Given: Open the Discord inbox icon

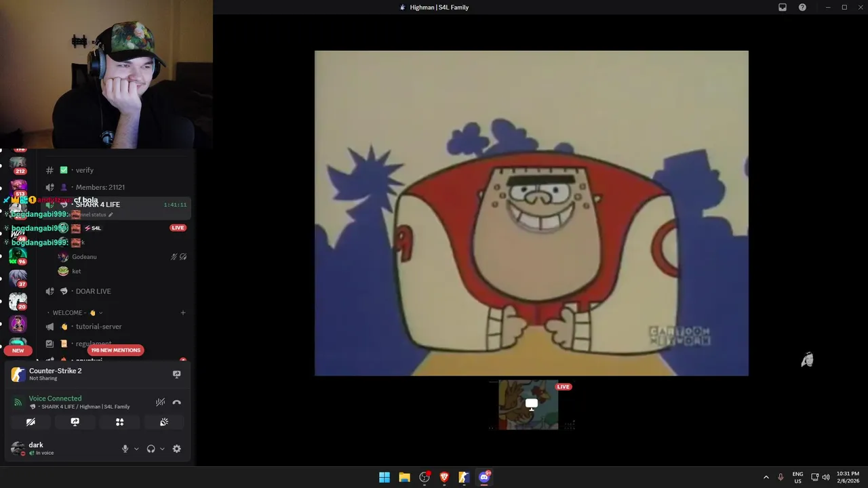Looking at the screenshot, I should pyautogui.click(x=783, y=7).
